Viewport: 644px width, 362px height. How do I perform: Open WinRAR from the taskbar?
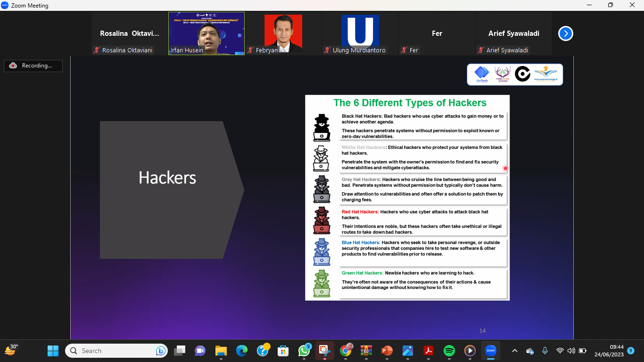(367, 351)
